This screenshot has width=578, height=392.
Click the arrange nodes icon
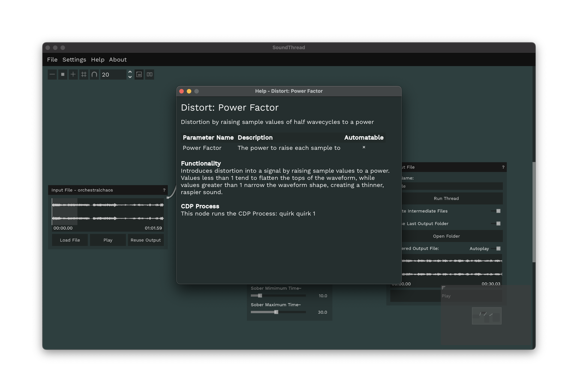[149, 75]
